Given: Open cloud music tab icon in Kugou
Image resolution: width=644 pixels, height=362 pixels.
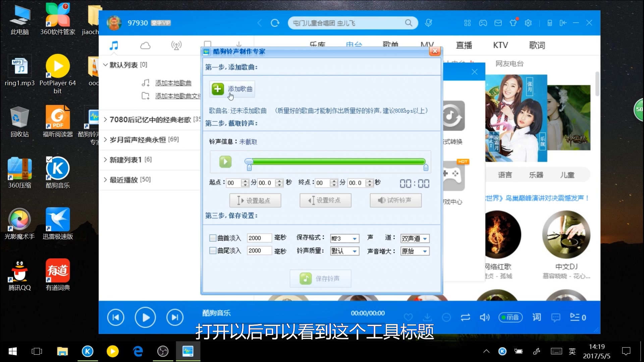Looking at the screenshot, I should click(145, 46).
